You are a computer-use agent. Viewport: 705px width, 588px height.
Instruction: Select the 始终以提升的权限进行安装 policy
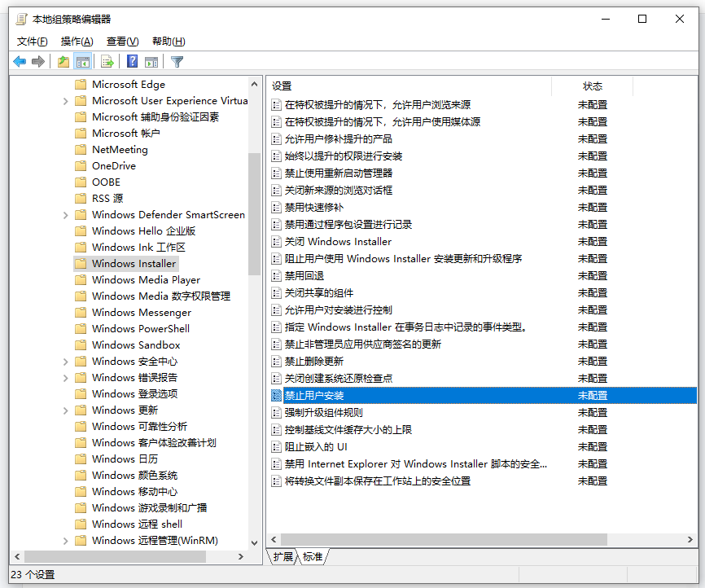click(x=343, y=156)
